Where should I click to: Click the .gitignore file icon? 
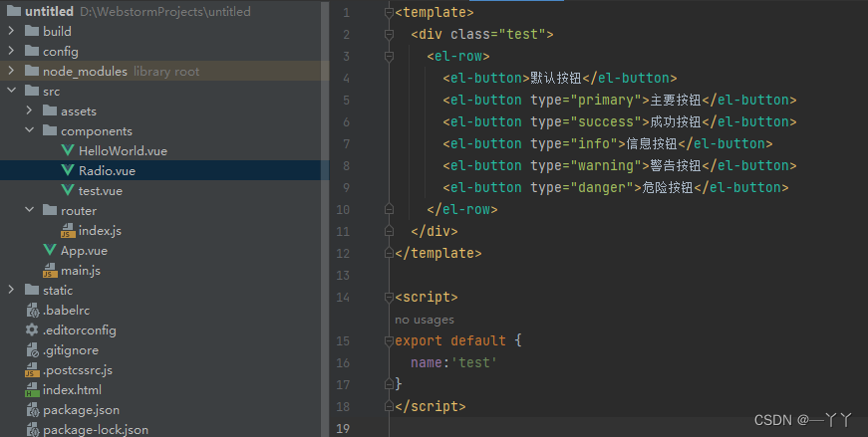pos(32,350)
